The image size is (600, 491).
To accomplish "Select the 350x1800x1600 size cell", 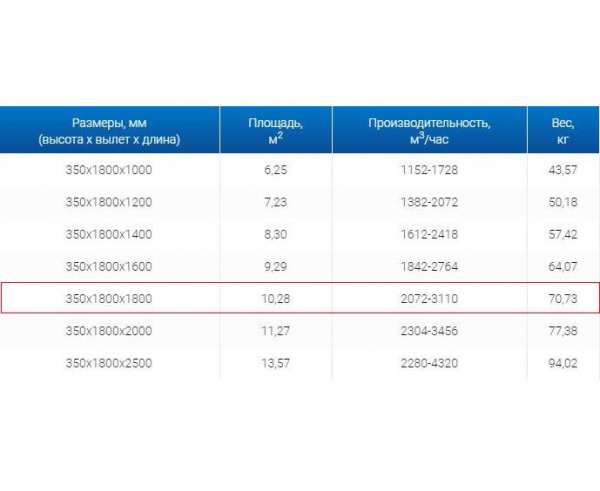I will point(109,266).
